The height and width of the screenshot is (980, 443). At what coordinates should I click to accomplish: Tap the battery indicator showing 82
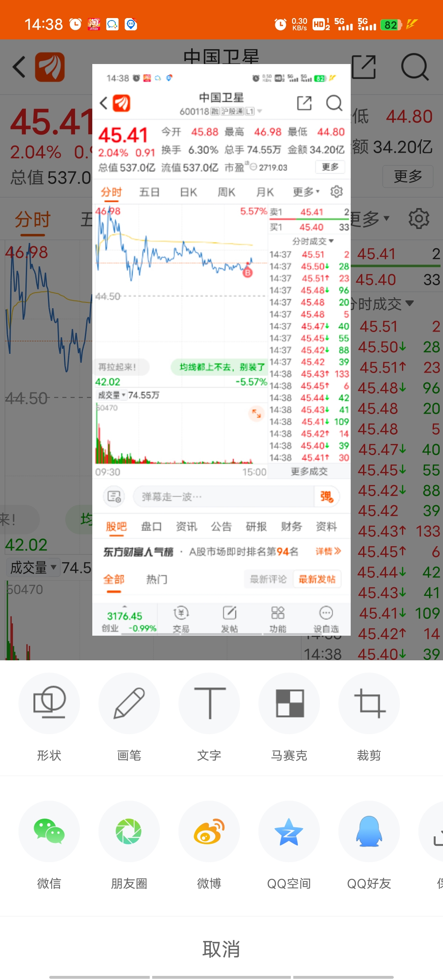tap(391, 25)
